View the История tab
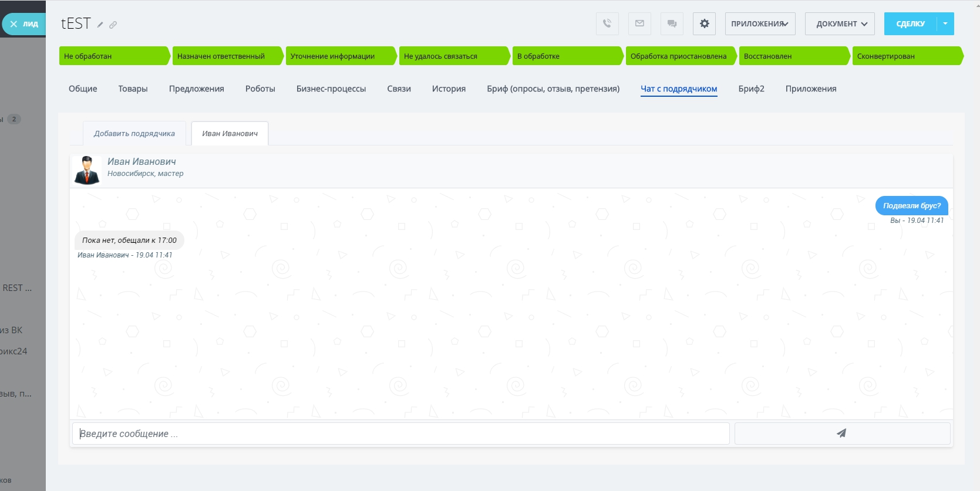The image size is (980, 491). click(449, 89)
